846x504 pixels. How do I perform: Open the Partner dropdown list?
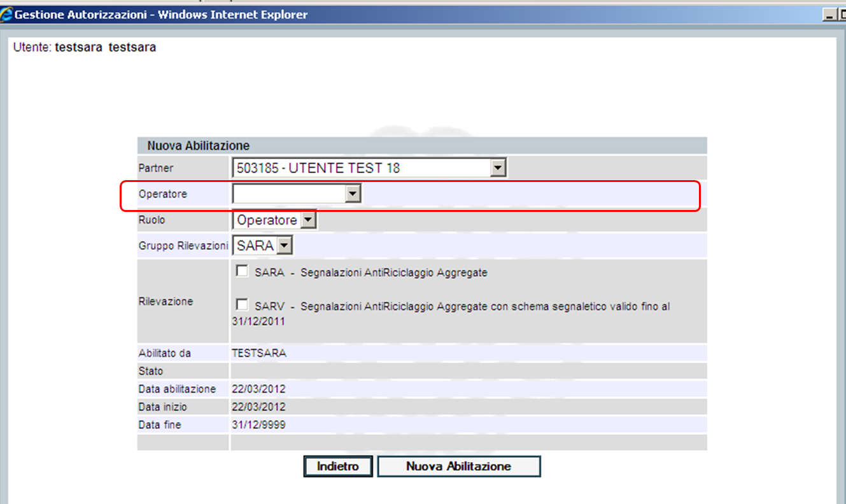[x=369, y=168]
